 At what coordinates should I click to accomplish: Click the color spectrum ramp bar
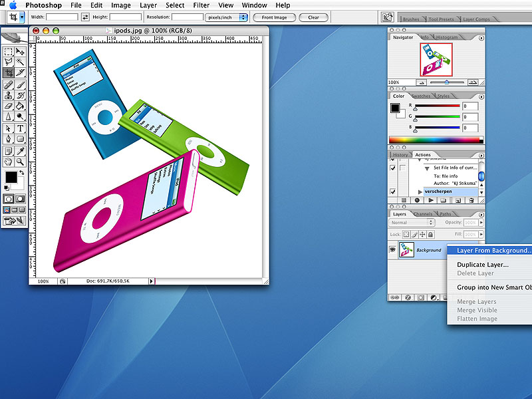coord(434,140)
